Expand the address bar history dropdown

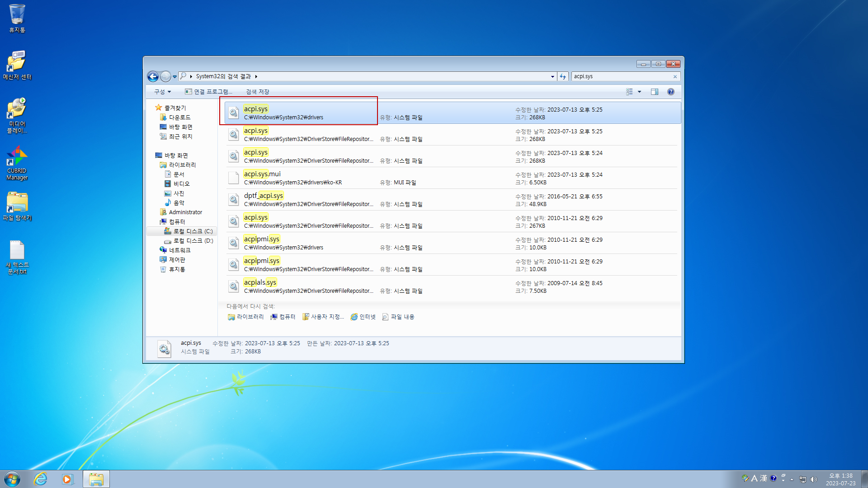click(x=552, y=76)
